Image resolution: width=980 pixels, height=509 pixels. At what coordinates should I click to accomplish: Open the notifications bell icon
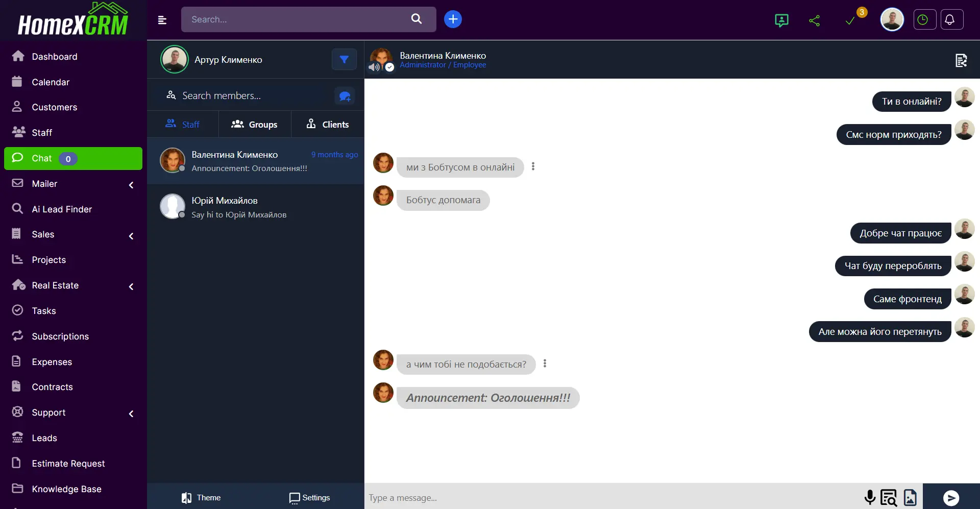(949, 20)
